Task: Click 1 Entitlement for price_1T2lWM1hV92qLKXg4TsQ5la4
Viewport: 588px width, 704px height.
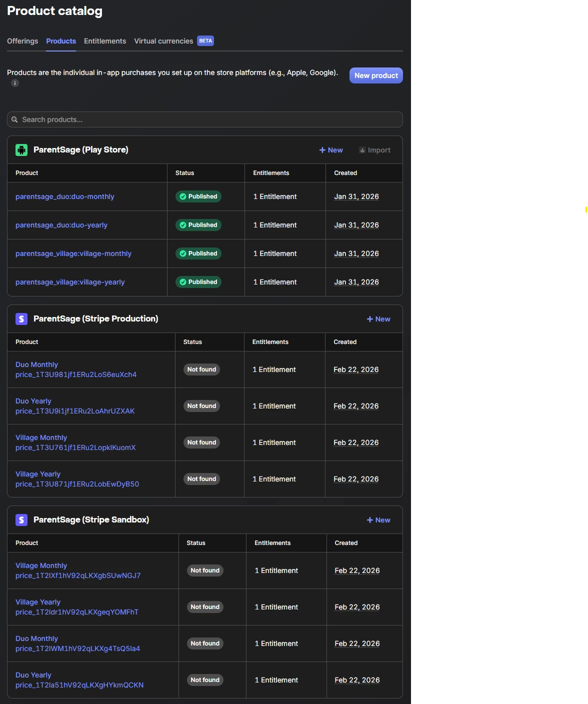Action: (276, 643)
